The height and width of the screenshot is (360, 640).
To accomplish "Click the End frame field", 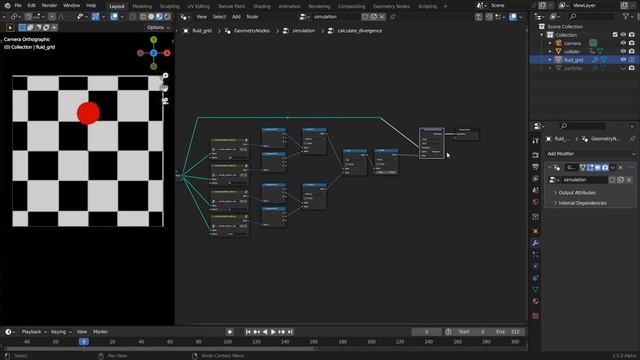I will (508, 332).
